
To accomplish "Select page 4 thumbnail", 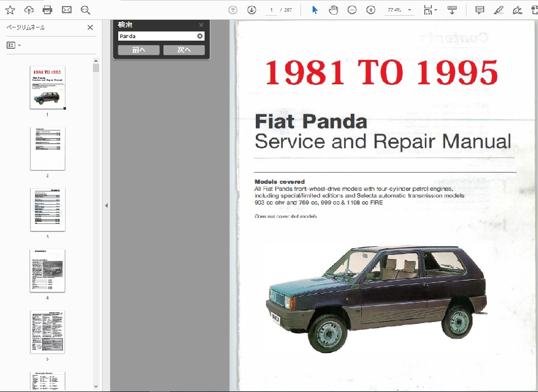I will (47, 271).
